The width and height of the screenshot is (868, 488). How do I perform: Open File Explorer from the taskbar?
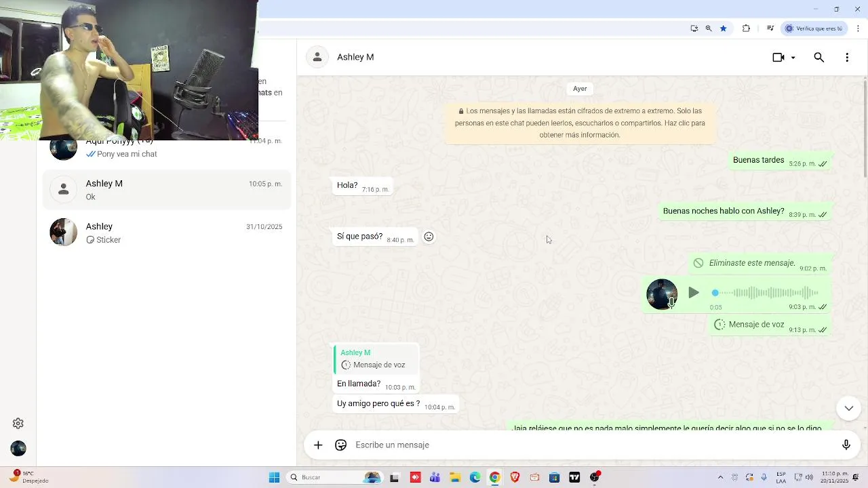455,478
